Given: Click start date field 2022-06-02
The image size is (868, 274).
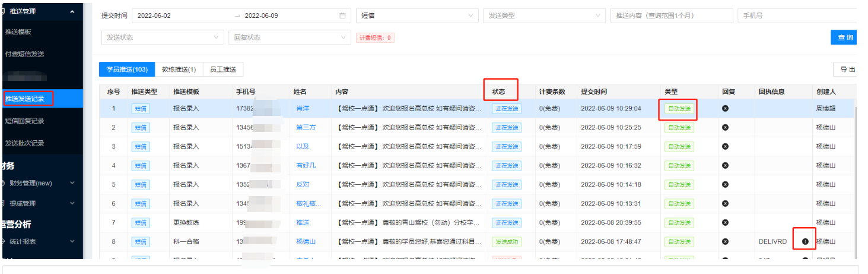Looking at the screenshot, I should pyautogui.click(x=154, y=16).
